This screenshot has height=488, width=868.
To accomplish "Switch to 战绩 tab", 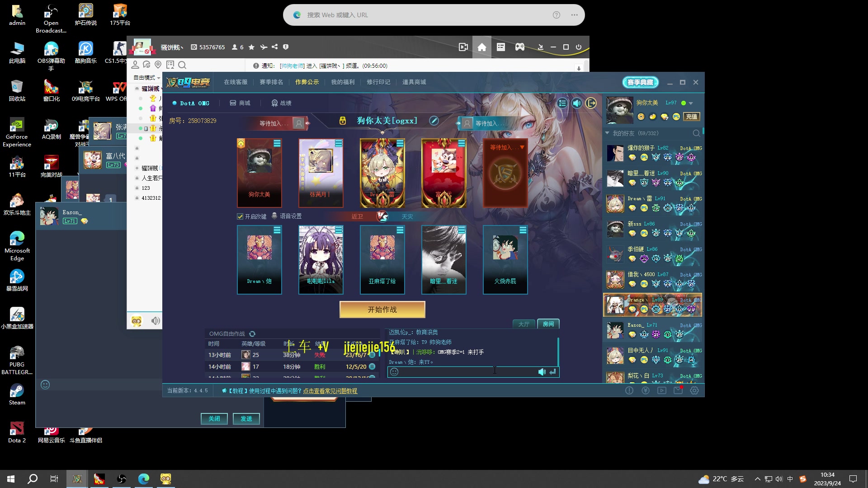I will [281, 103].
